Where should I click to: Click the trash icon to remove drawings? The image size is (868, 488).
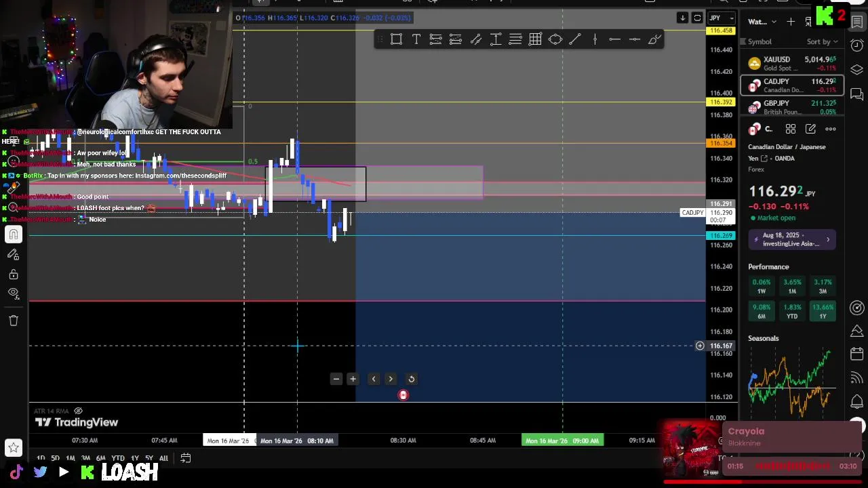point(13,321)
